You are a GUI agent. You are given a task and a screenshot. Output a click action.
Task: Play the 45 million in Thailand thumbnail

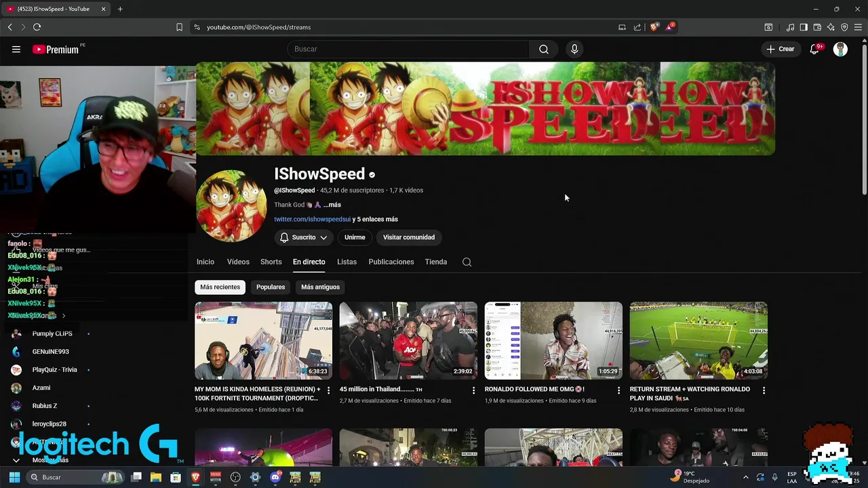point(408,340)
